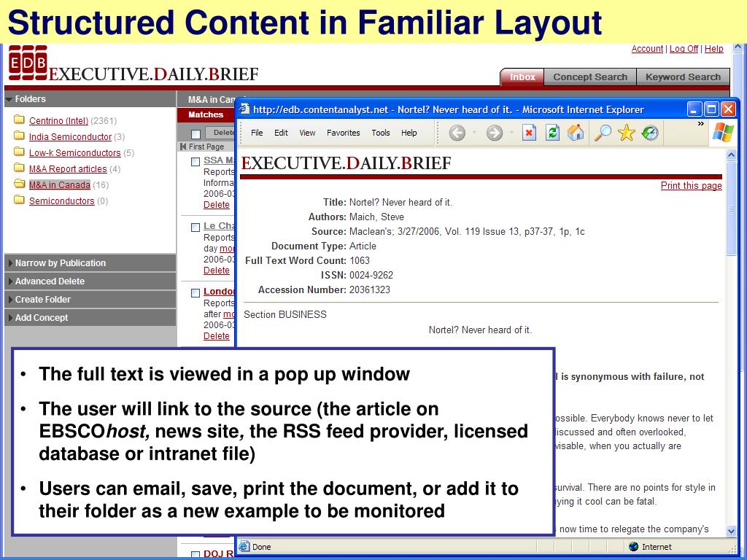Switch to the Concept Search tab
This screenshot has width=747, height=560.
pyautogui.click(x=590, y=77)
